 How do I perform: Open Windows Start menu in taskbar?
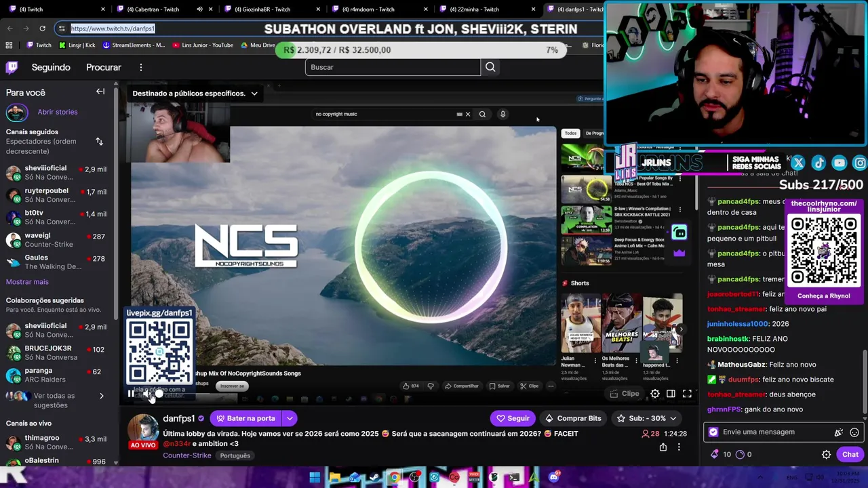point(315,477)
